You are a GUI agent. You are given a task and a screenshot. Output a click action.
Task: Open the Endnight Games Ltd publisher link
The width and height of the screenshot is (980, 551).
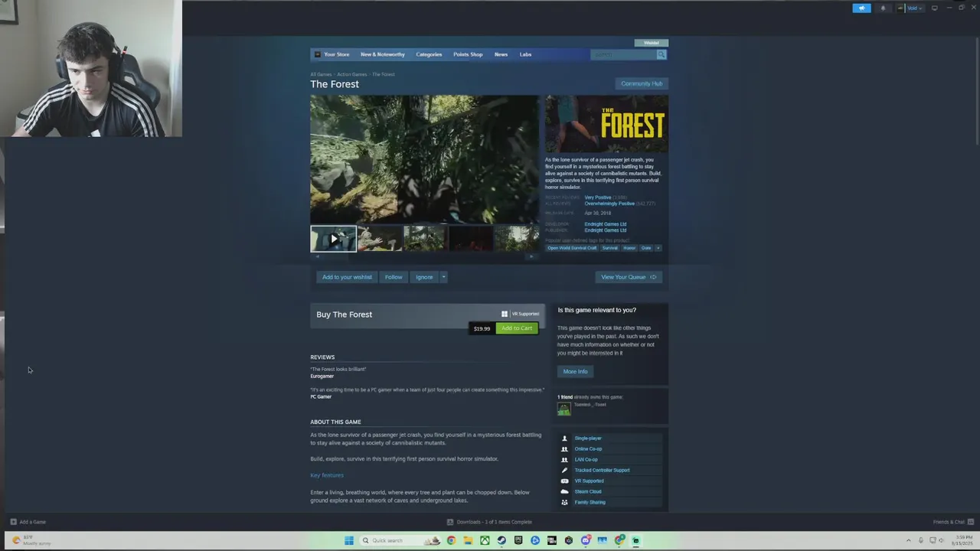click(605, 230)
